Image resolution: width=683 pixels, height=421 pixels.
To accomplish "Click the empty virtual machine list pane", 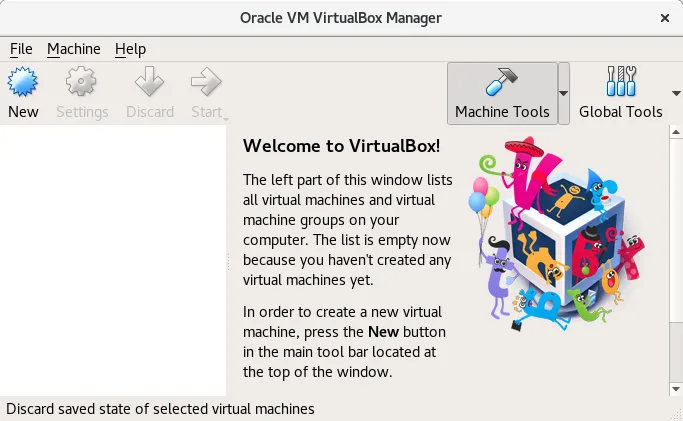I will pos(113,260).
